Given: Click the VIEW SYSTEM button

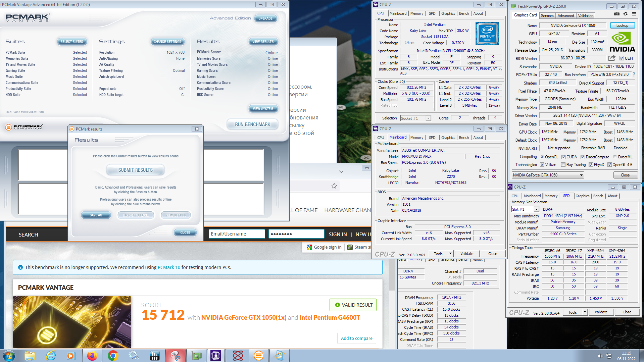Looking at the screenshot, I should (x=263, y=109).
